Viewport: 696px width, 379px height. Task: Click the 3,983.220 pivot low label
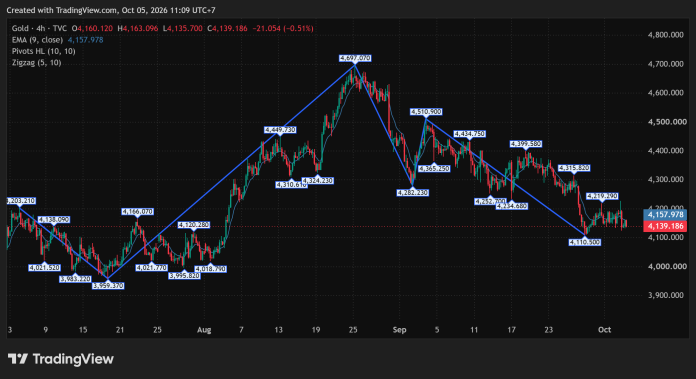coord(75,279)
